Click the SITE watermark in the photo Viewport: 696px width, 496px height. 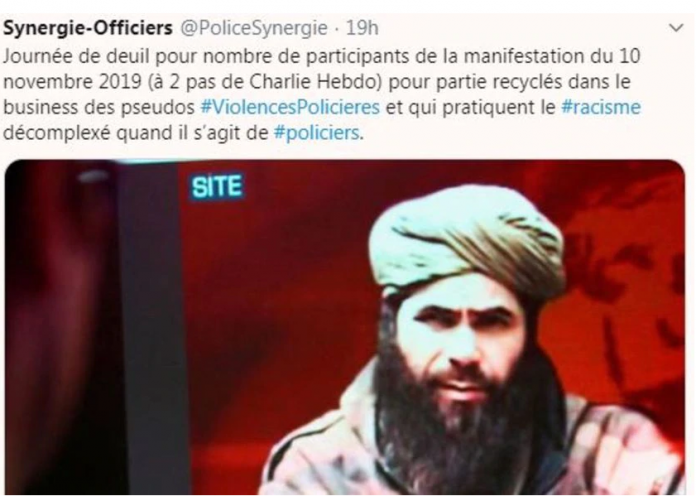(217, 186)
